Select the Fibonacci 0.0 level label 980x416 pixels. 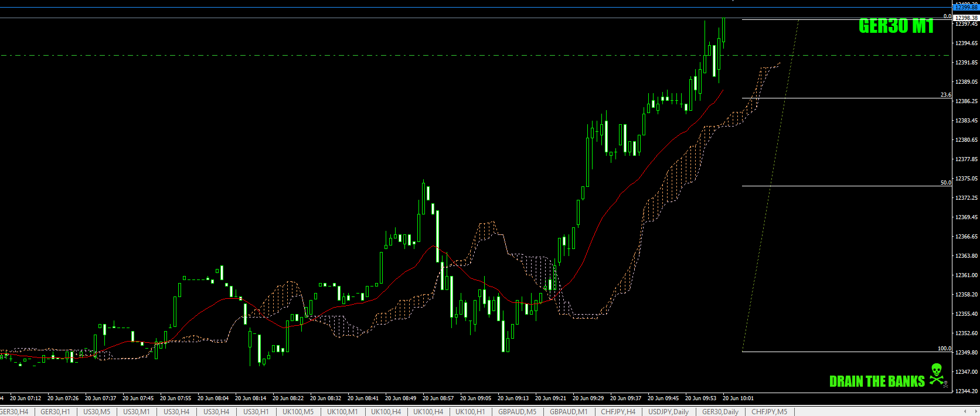tap(947, 16)
